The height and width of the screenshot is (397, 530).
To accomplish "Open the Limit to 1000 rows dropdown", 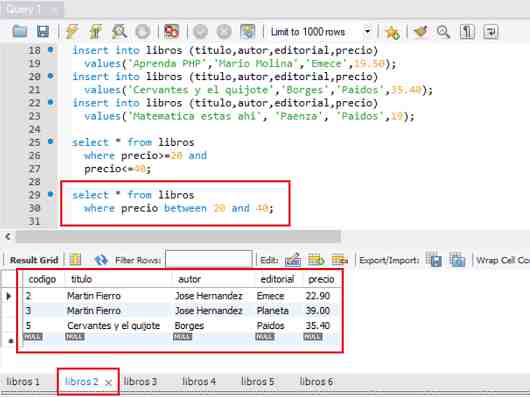I will pyautogui.click(x=320, y=32).
